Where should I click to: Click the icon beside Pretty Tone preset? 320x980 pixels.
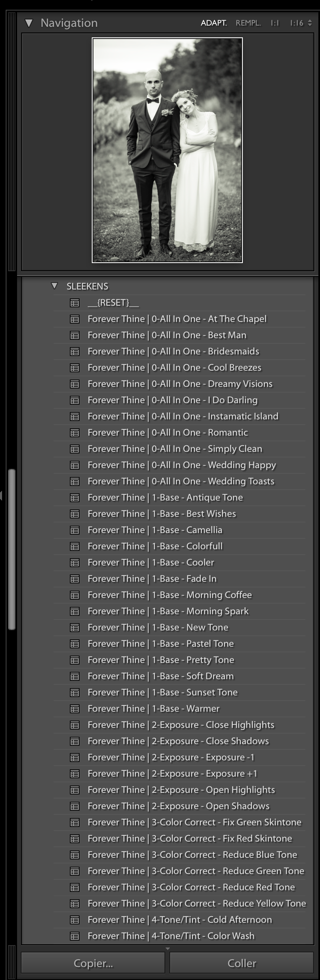(x=75, y=660)
